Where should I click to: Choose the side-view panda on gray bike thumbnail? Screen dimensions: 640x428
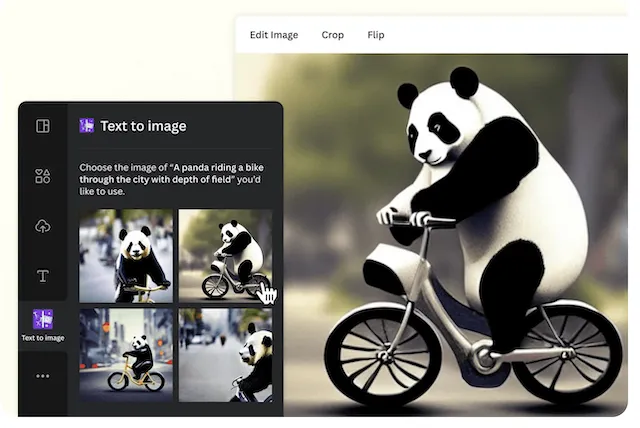225,256
